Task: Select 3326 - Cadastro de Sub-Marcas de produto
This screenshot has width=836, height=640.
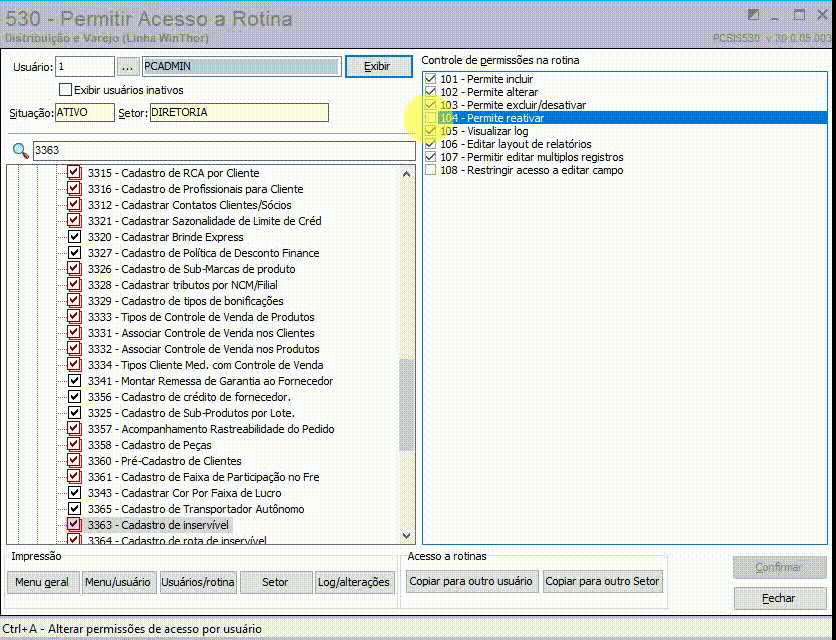Action: click(191, 269)
